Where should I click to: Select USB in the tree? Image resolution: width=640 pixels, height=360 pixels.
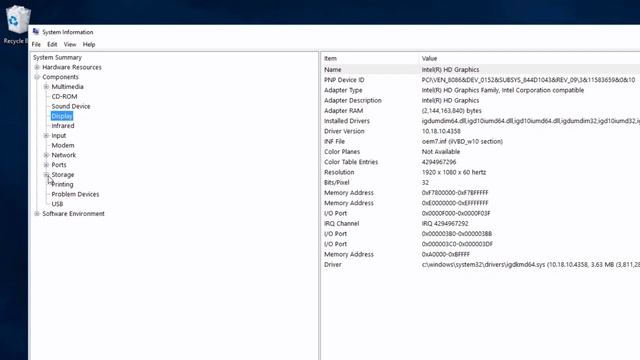point(57,204)
